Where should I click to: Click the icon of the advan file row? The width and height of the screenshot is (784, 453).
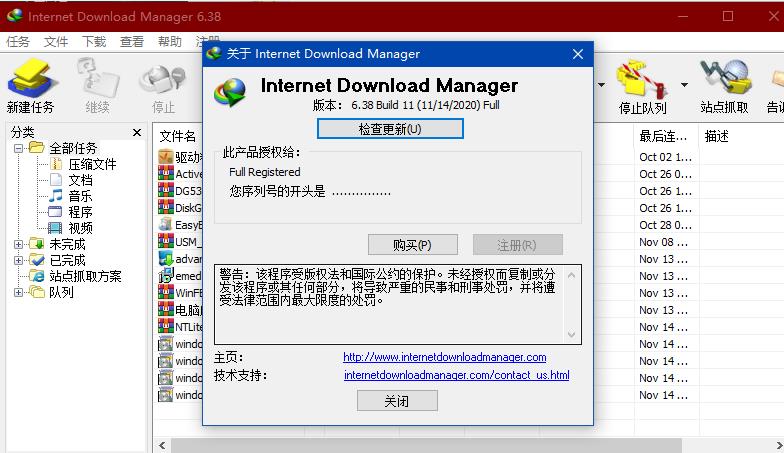pos(166,258)
